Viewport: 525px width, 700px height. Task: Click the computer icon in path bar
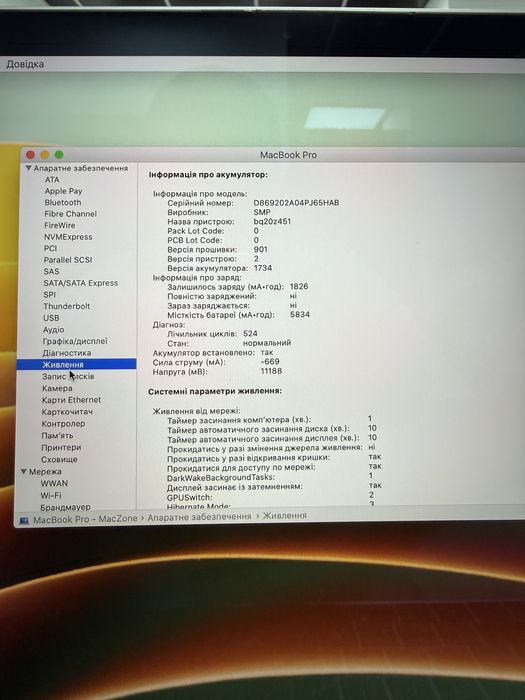24,521
